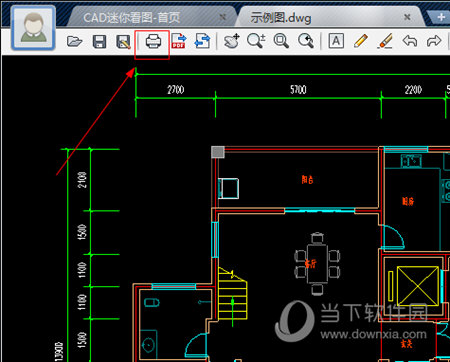Redo the last undone action
The height and width of the screenshot is (362, 450).
pyautogui.click(x=434, y=41)
